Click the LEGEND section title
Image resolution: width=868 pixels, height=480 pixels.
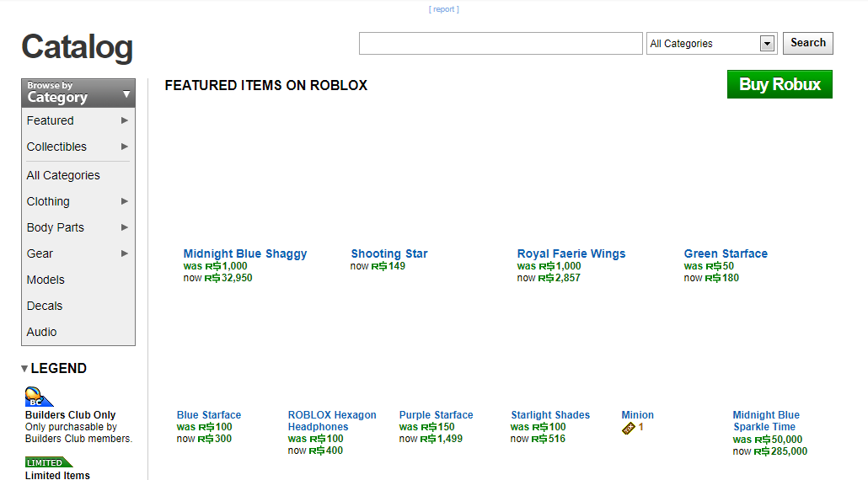(59, 368)
